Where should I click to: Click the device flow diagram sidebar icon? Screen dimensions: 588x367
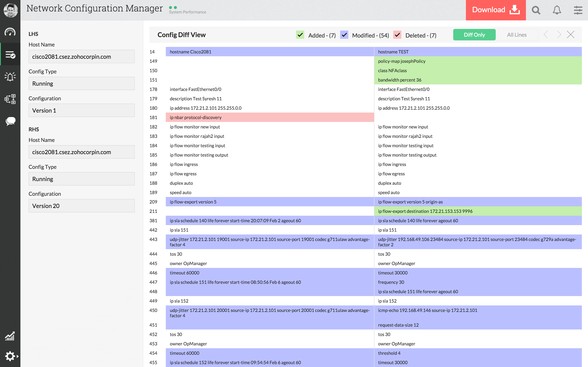(x=10, y=99)
